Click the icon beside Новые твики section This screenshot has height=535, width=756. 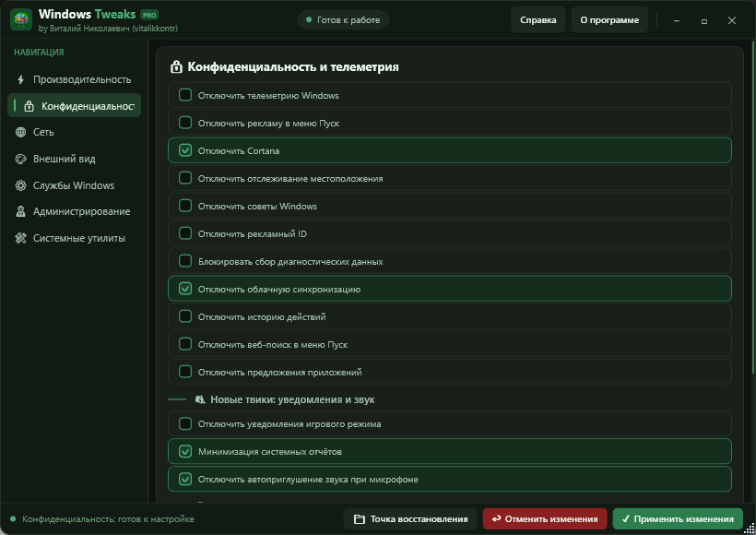(x=200, y=399)
